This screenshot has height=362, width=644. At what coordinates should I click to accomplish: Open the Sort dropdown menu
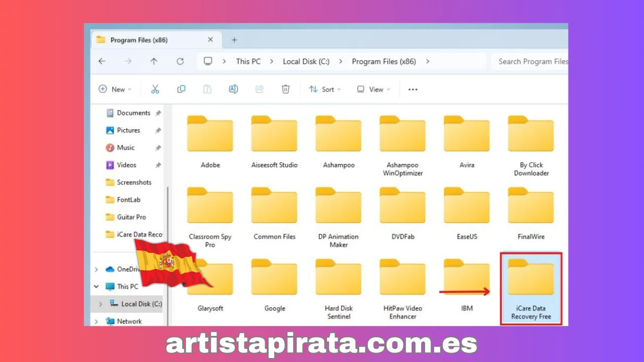tap(325, 89)
